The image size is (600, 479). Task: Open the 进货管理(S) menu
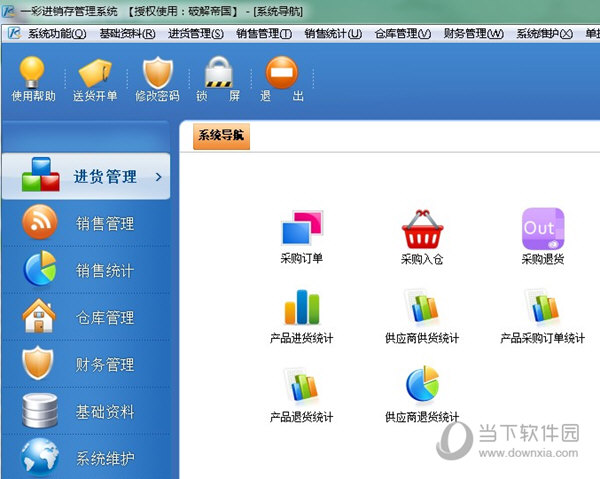196,34
